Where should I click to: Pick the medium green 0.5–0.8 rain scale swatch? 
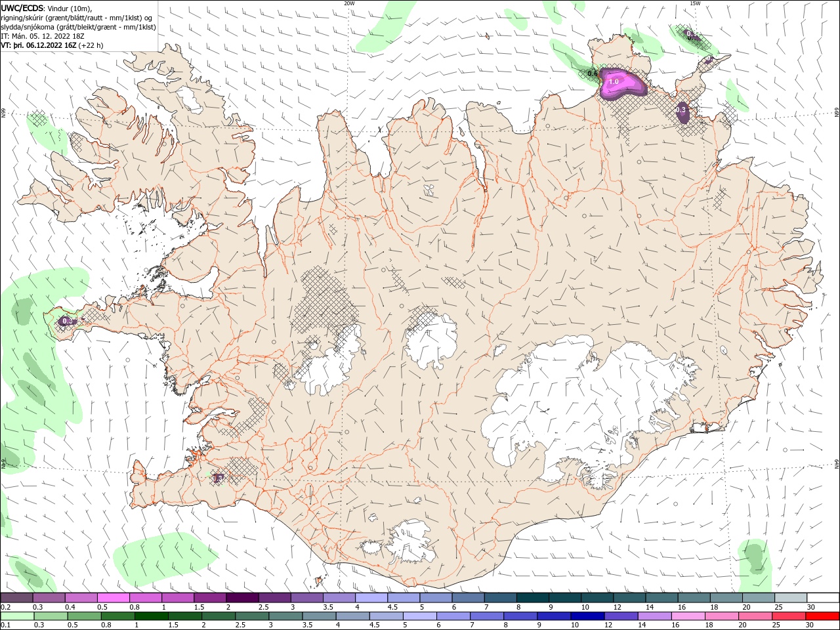84,616
